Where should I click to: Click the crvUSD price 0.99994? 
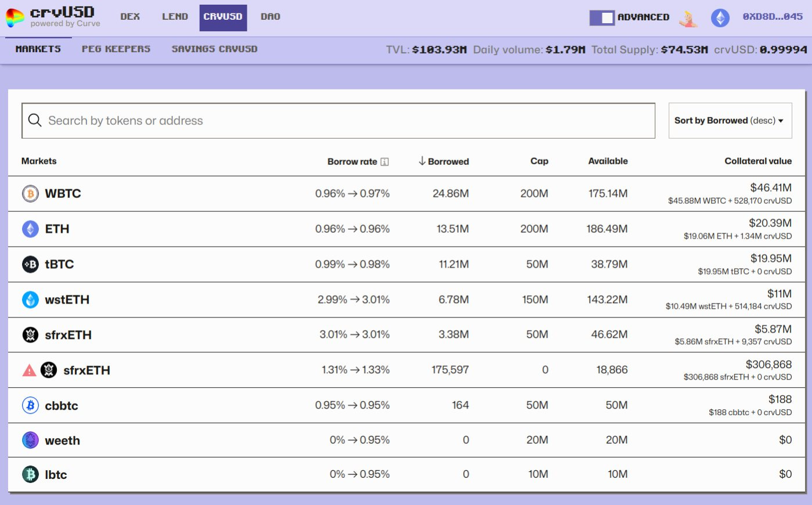coord(784,50)
